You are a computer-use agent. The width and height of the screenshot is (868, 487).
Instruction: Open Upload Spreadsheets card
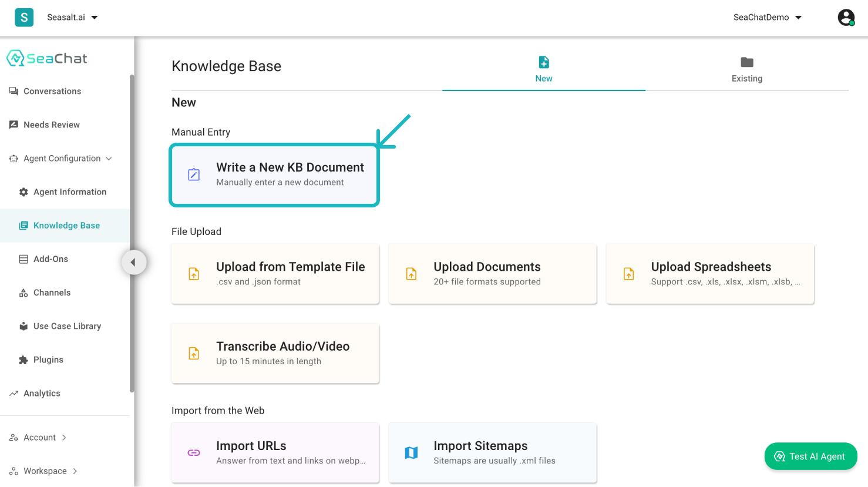pos(710,274)
